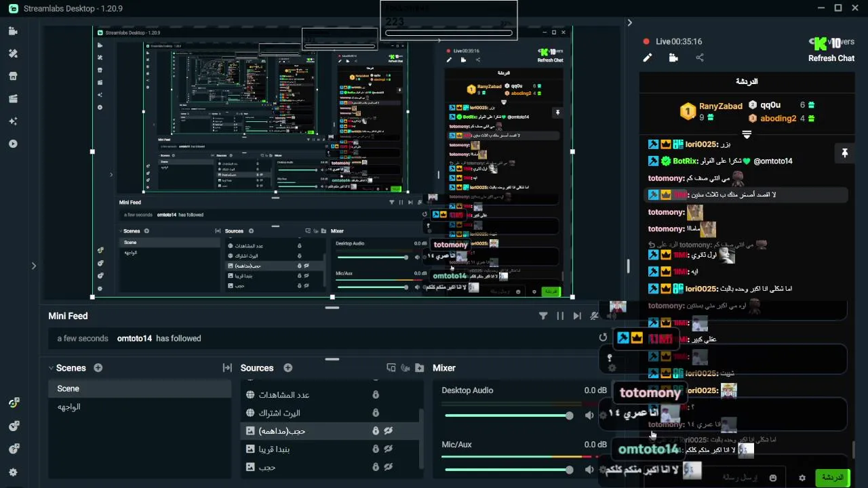Collapse chat leaderboard with down arrow
The image size is (868, 488).
(747, 135)
